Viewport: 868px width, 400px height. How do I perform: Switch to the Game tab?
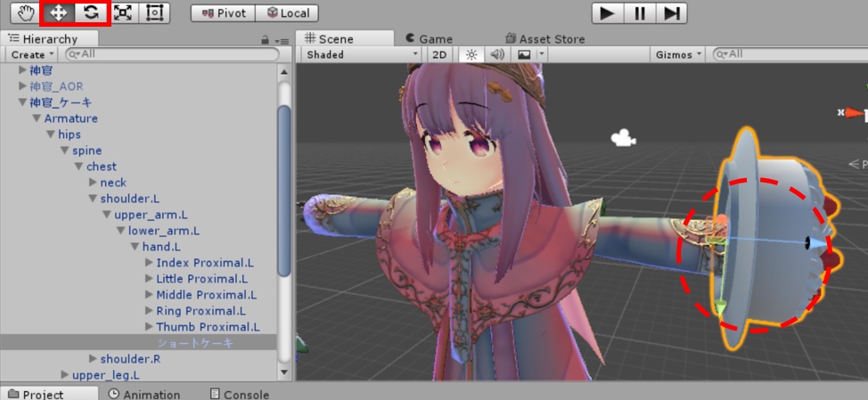(429, 38)
